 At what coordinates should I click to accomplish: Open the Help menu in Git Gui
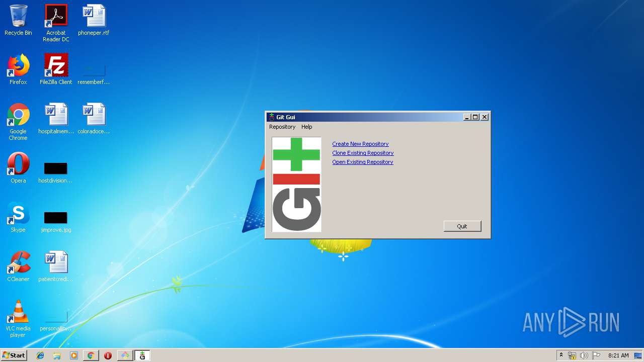coord(307,127)
